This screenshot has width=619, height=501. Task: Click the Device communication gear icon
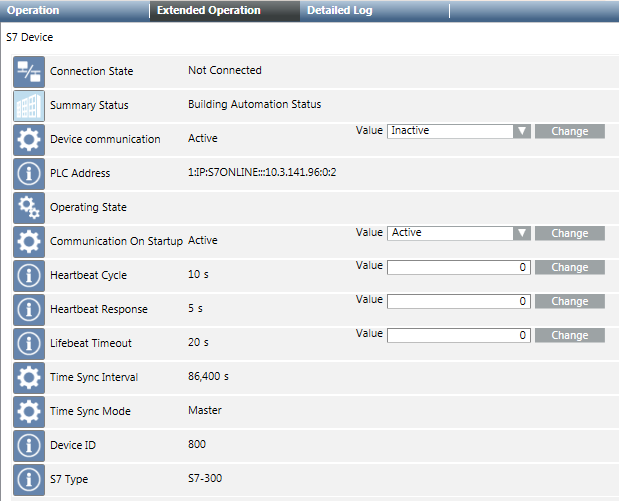(29, 139)
